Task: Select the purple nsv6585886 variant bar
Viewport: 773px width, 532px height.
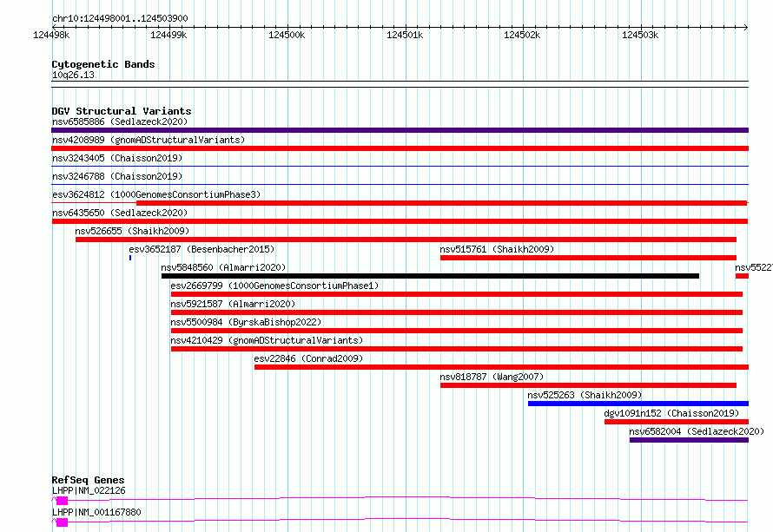Action: tap(400, 130)
